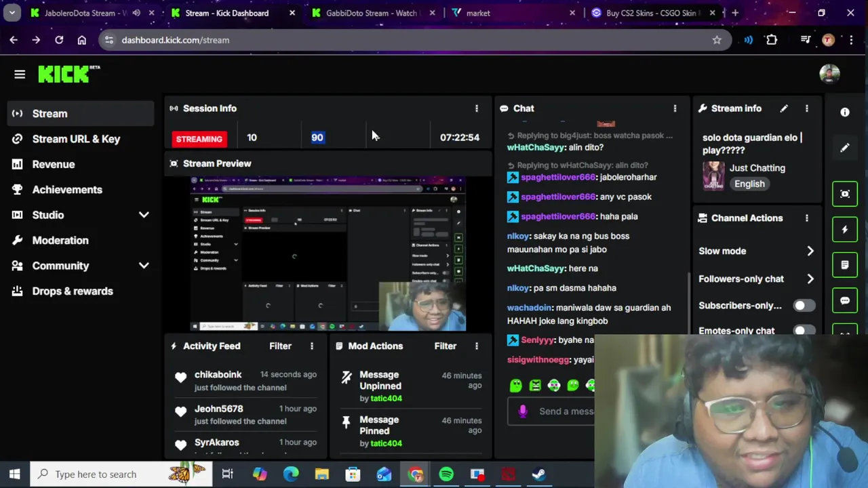The height and width of the screenshot is (488, 868).
Task: Open the Windows Start menu
Action: pos(15,474)
